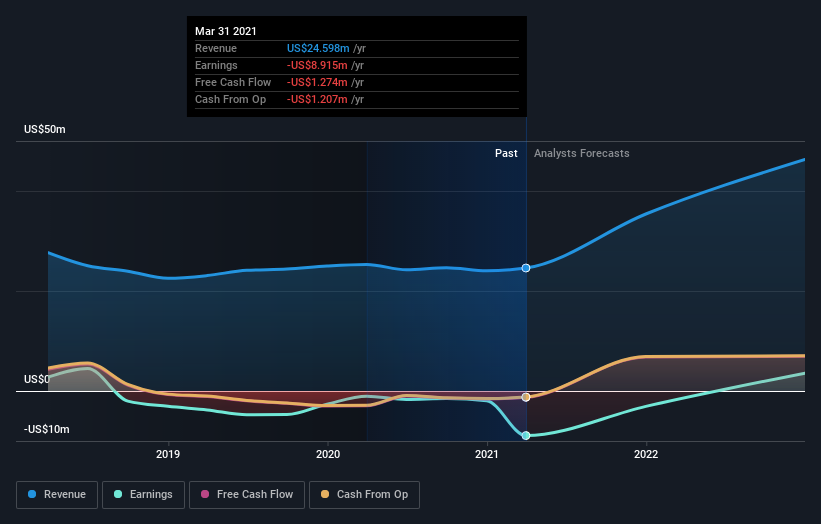Click the 2020 x-axis label
Screen dimensions: 821x524
click(x=328, y=454)
